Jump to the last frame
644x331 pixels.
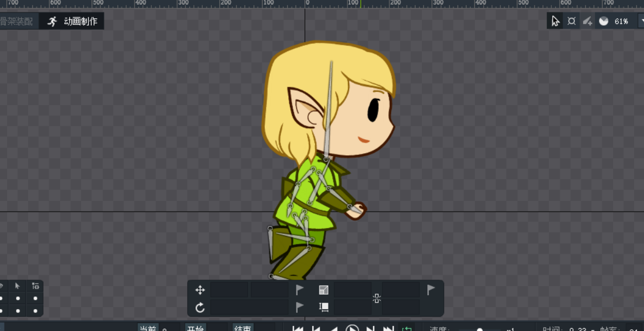pos(389,329)
